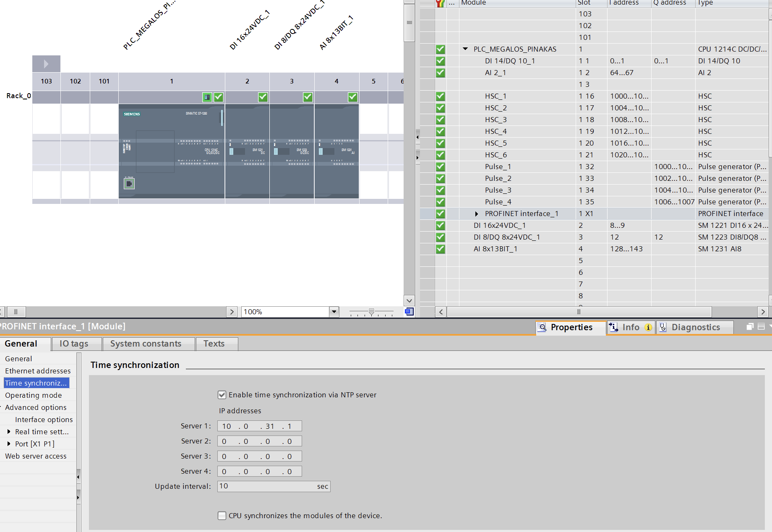Switch to the IO tags tab

(x=74, y=344)
